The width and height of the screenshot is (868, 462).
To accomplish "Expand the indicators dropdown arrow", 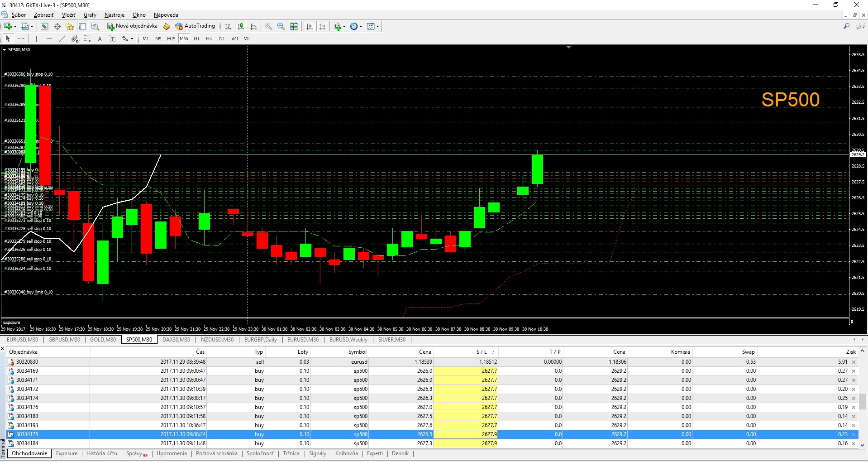I will click(x=344, y=26).
